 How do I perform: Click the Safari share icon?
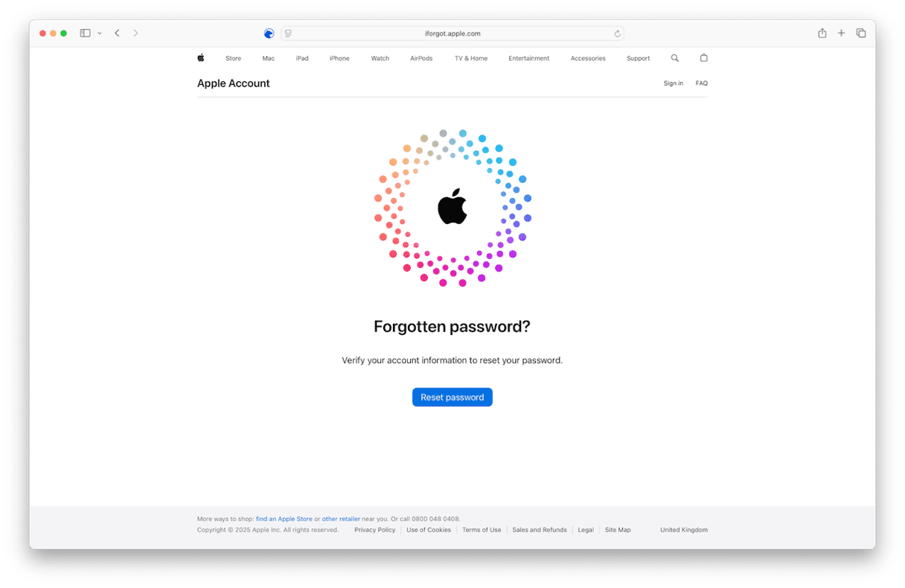822,33
